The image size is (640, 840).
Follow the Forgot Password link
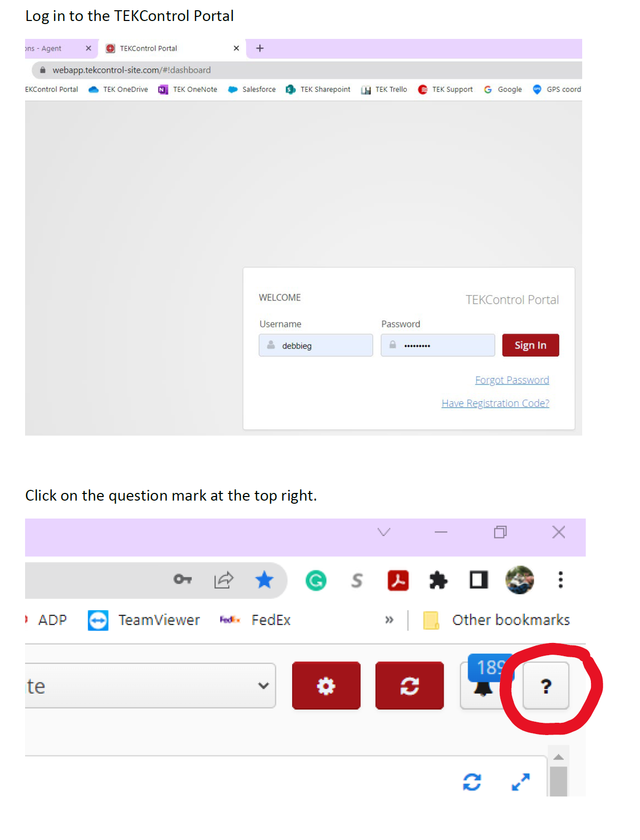click(512, 380)
